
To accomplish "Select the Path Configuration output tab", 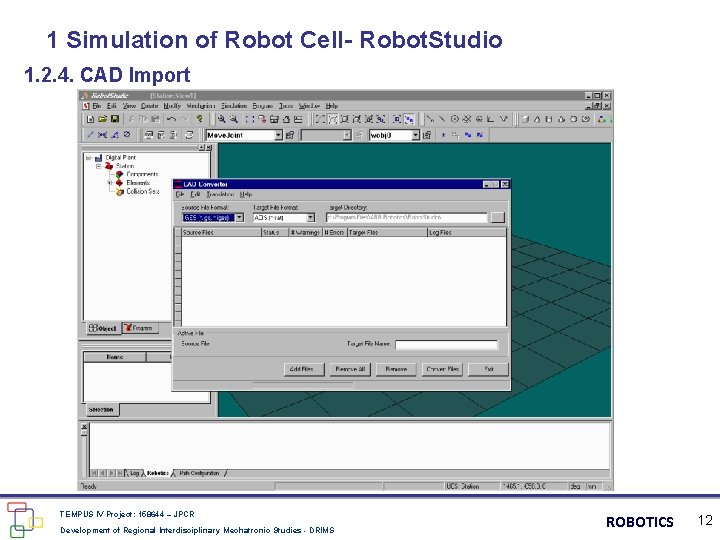I will point(199,473).
